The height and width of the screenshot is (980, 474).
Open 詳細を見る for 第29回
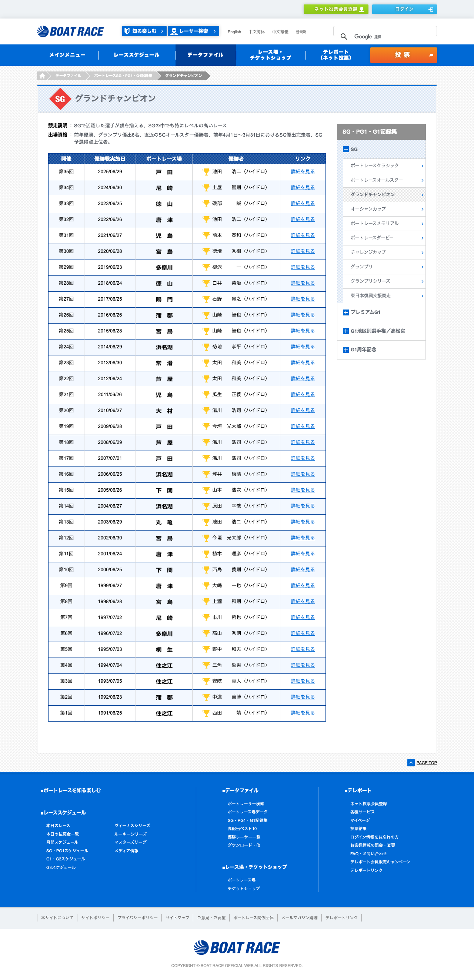pyautogui.click(x=303, y=267)
